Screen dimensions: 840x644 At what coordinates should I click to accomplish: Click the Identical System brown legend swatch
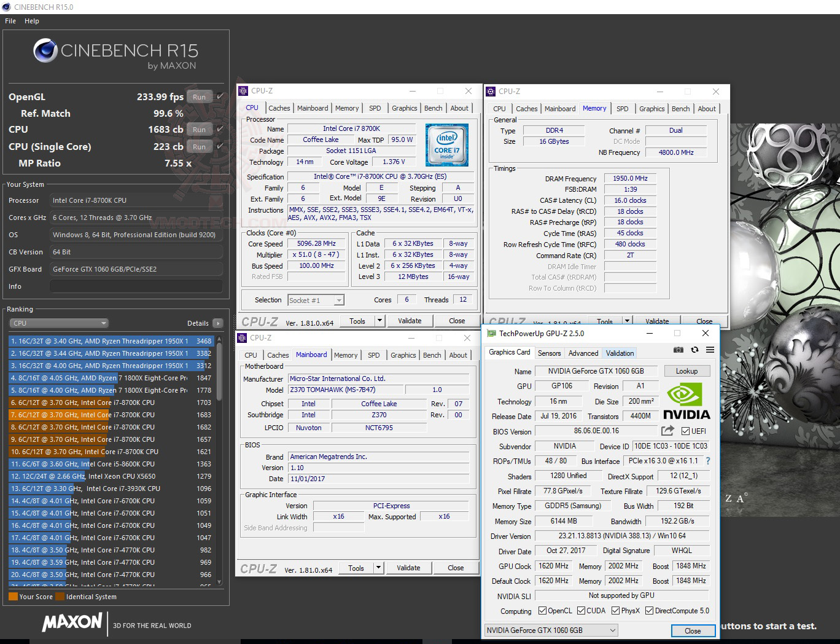pyautogui.click(x=60, y=596)
